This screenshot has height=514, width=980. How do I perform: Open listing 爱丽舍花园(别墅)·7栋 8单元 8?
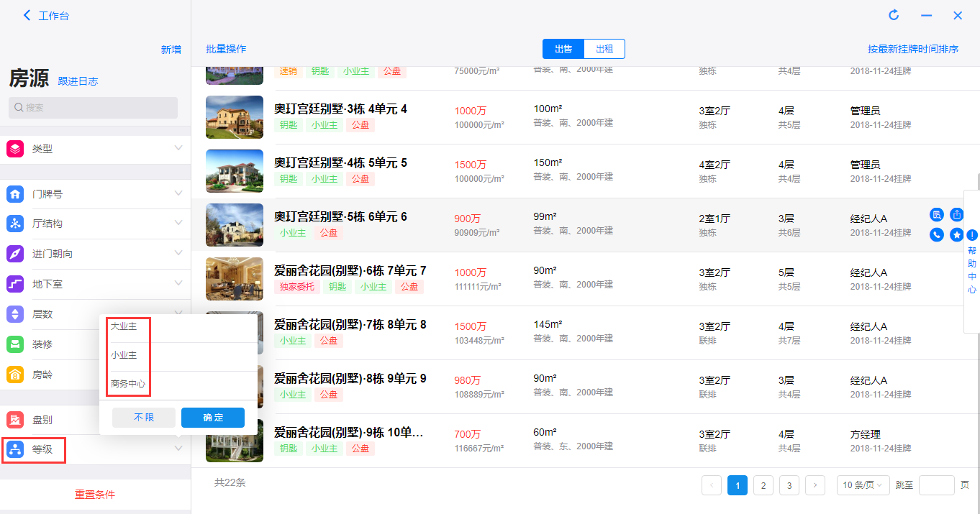[350, 325]
